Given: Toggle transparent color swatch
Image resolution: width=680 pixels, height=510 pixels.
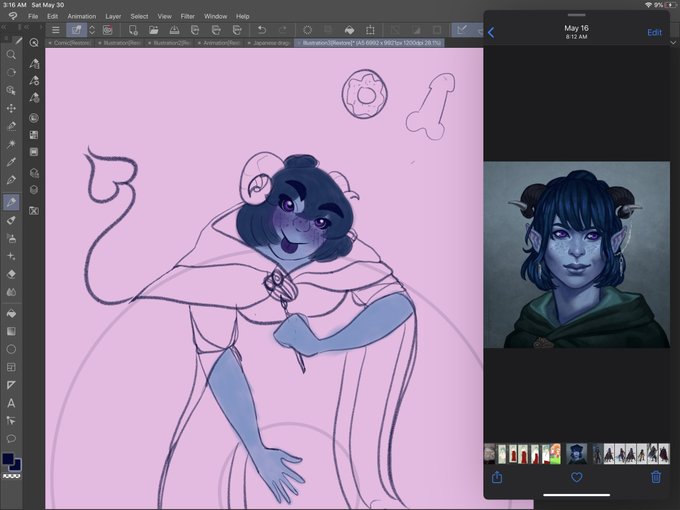Looking at the screenshot, I should [x=12, y=476].
